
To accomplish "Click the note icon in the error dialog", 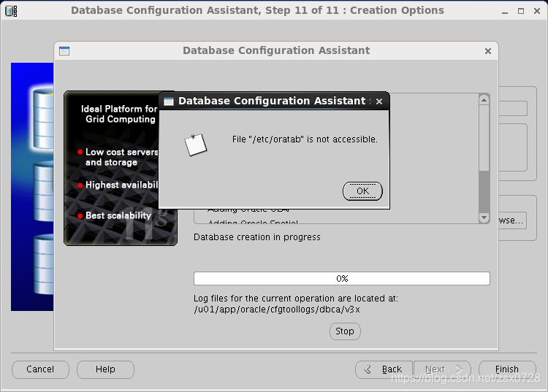I will pyautogui.click(x=195, y=145).
